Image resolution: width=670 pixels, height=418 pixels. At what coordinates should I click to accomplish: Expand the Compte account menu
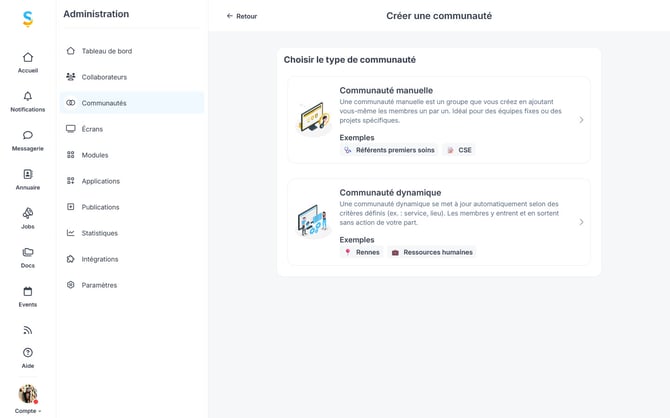[28, 398]
